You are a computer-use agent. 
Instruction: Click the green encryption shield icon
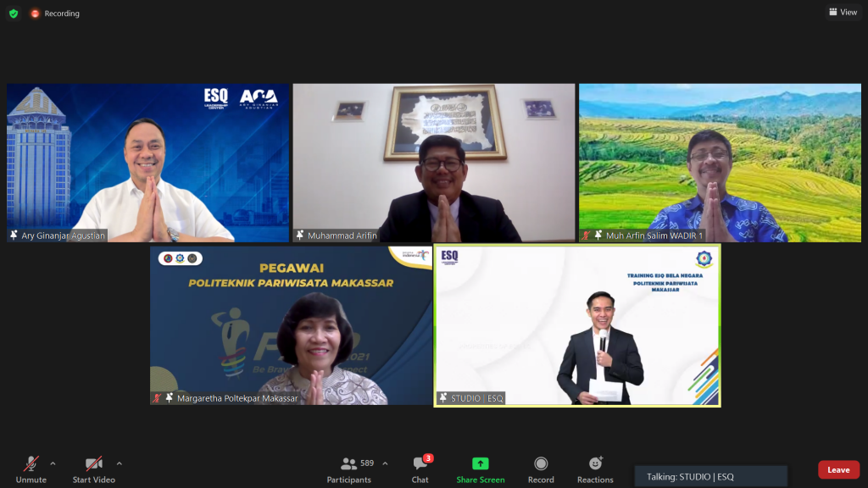tap(14, 14)
